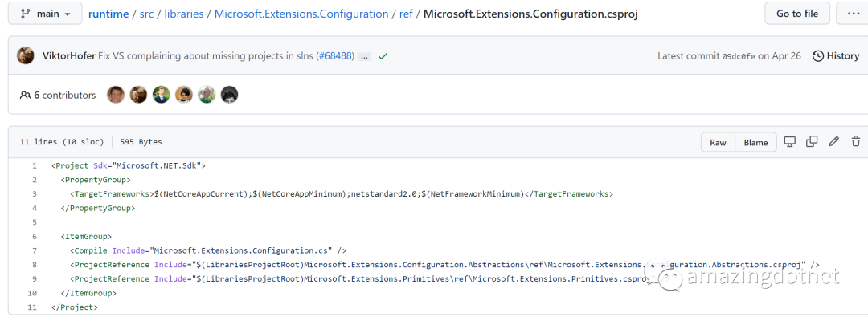Image resolution: width=868 pixels, height=317 pixels.
Task: Expand commit message ellipsis button
Action: pos(364,56)
